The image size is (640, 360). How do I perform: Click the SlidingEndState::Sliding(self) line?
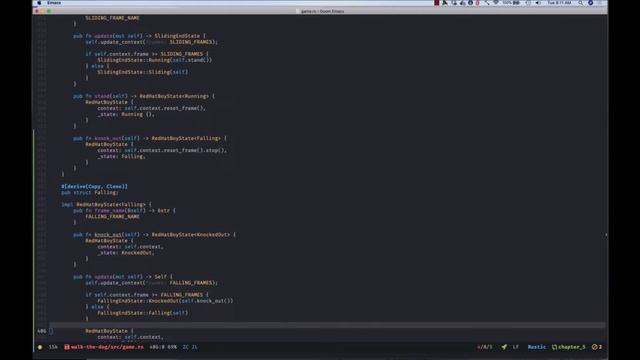142,72
